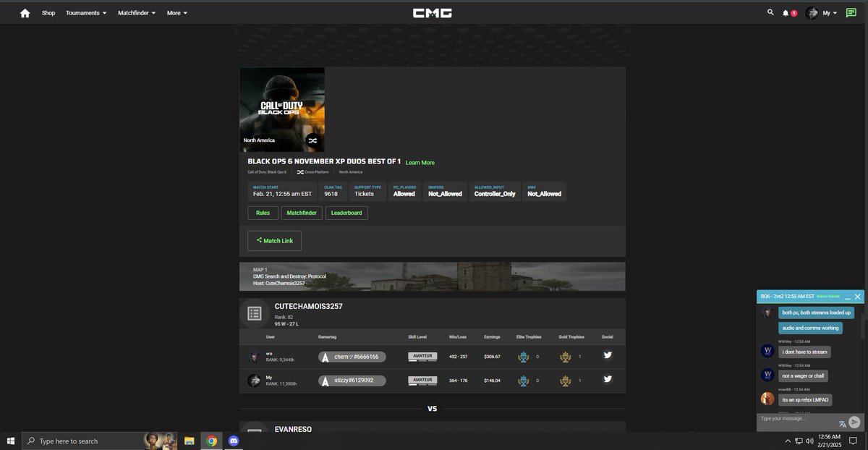Click My's Elite Trophies icon
Viewport: 868px width, 450px height.
click(x=524, y=380)
